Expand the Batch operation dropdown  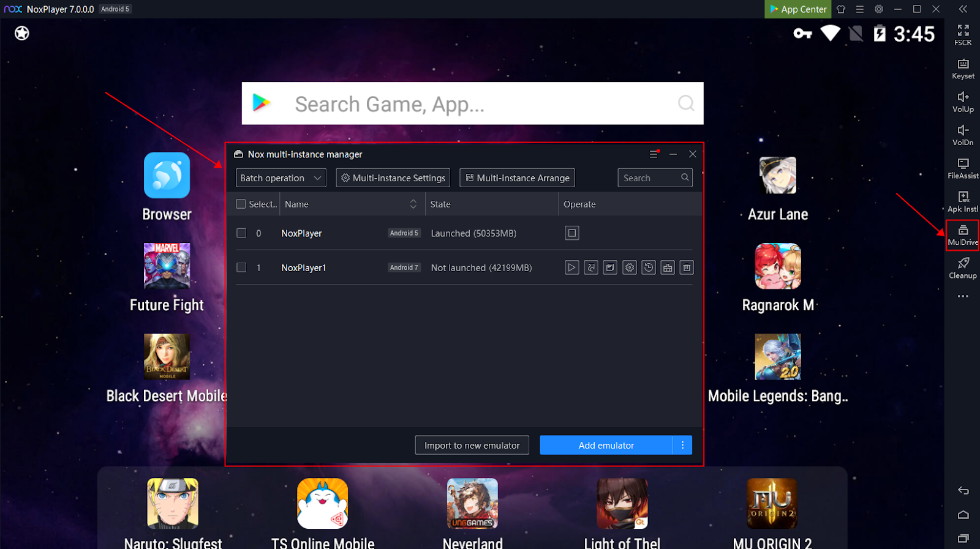click(x=281, y=178)
